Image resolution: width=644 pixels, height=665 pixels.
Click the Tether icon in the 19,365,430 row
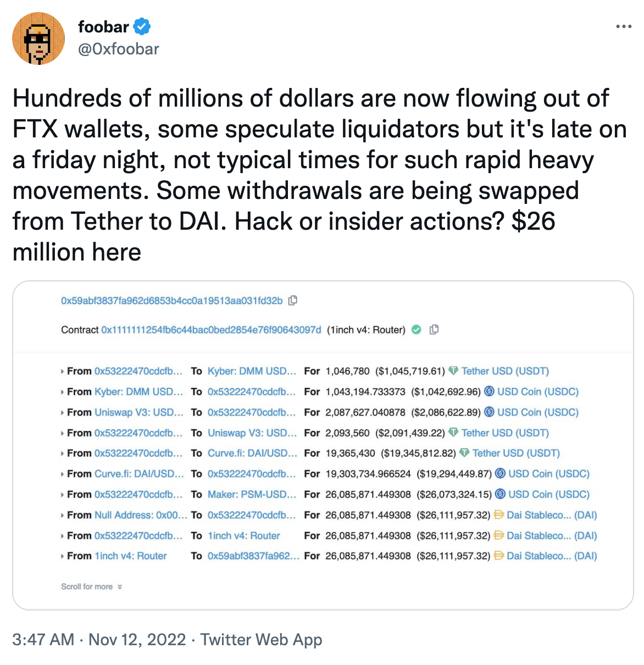(464, 453)
